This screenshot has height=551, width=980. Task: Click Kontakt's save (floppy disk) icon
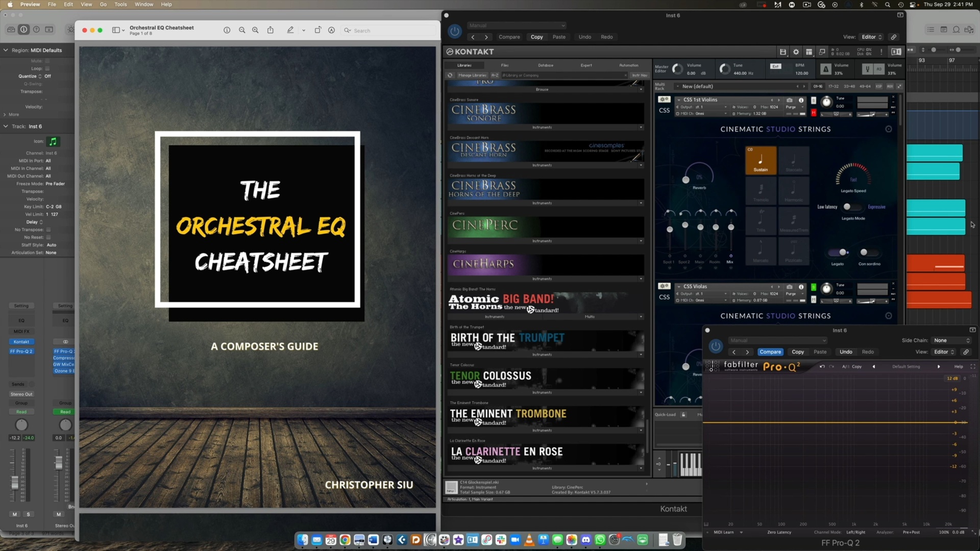(782, 52)
